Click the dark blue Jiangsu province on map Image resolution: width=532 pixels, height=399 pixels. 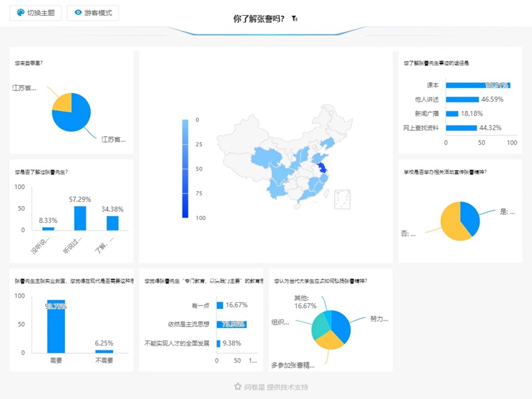coord(322,167)
